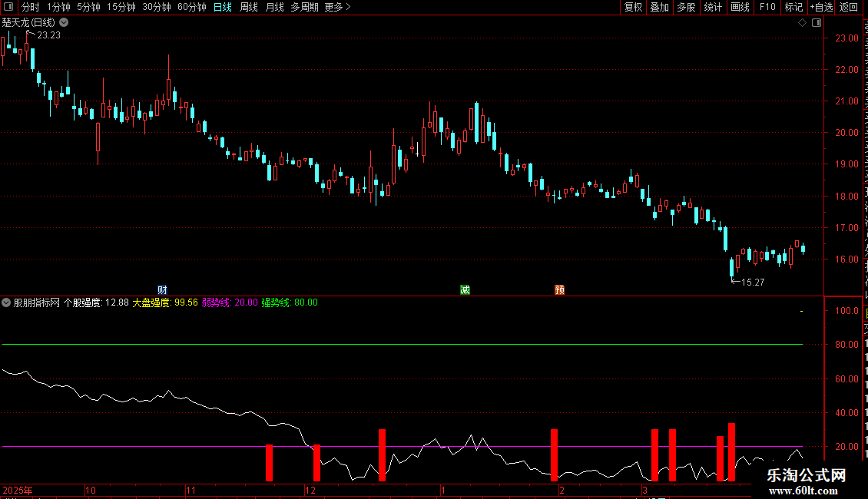
Task: Add stock via +自选 button
Action: pos(821,7)
